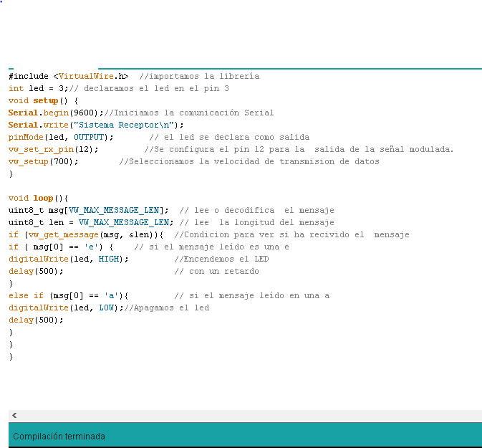Click the 'vw_setup(700);' line

point(44,161)
